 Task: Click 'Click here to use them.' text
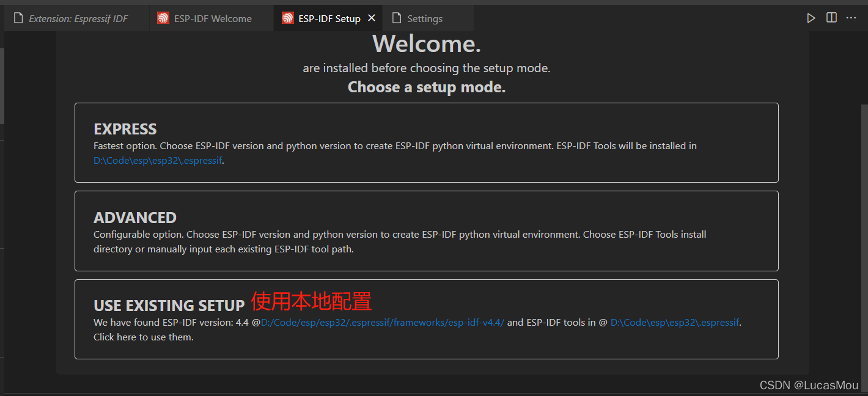tap(144, 337)
